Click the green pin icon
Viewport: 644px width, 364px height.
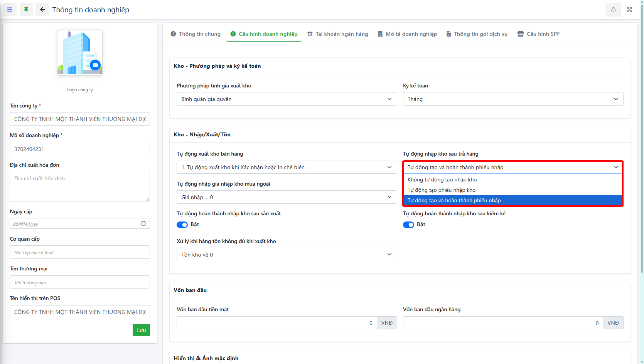coord(26,10)
